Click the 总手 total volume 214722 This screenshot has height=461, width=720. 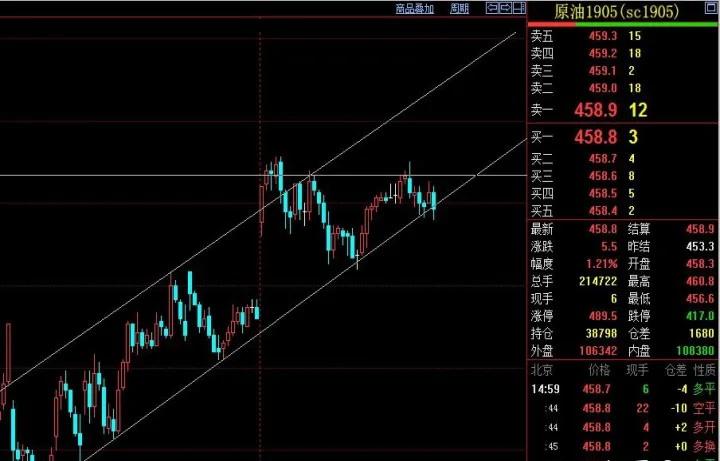coord(598,281)
